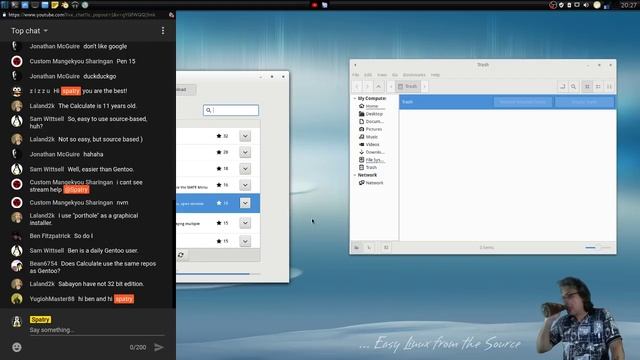Viewport: 640px width, 360px height.
Task: Go back in Trash file manager
Action: pyautogui.click(x=357, y=87)
